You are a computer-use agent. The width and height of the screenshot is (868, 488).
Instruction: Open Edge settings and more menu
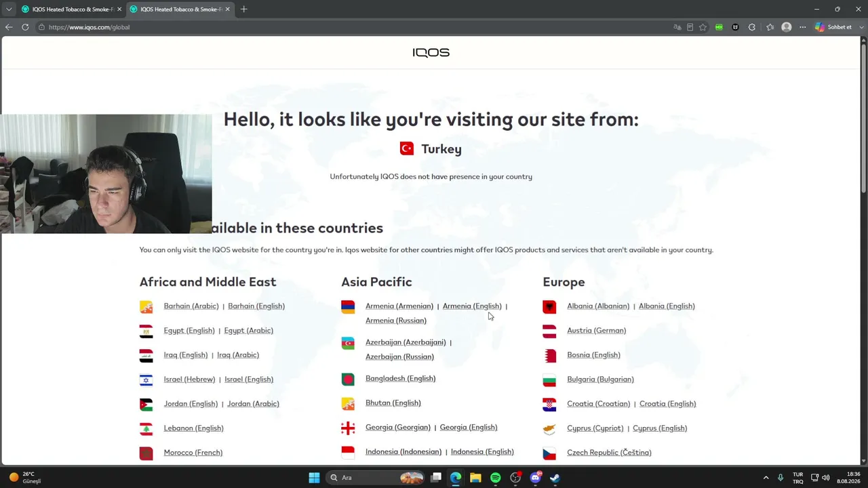click(x=803, y=27)
